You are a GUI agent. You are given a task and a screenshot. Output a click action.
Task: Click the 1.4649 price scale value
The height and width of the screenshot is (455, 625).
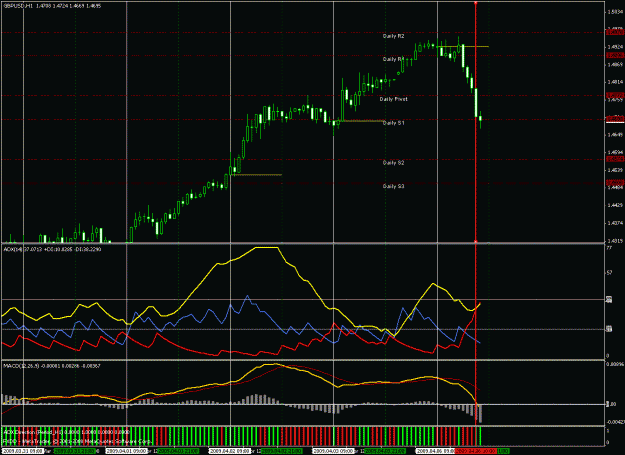click(615, 135)
